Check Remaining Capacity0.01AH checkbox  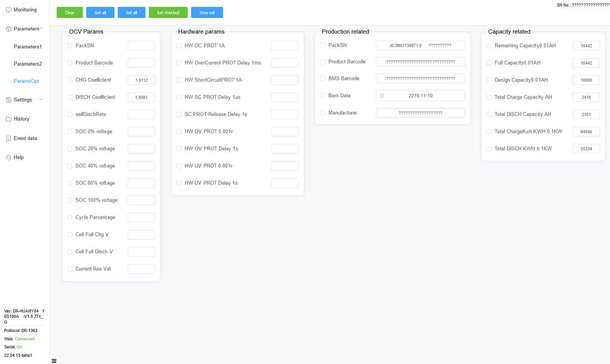489,46
